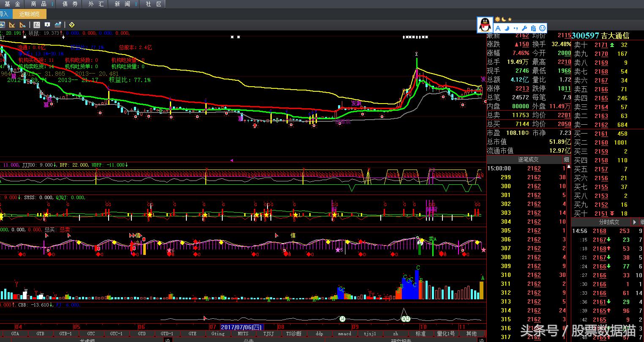
Task: Click the 卖一 price 2162 row
Action: point(608,125)
